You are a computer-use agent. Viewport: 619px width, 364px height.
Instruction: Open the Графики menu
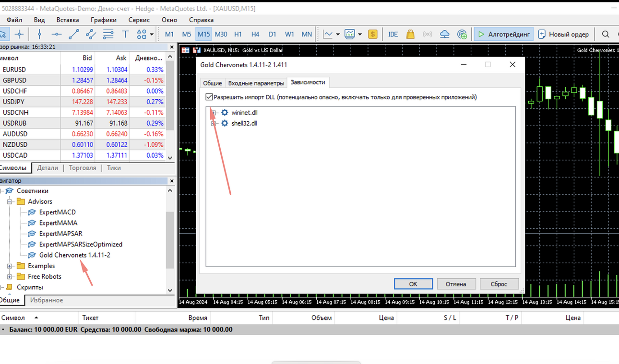point(104,20)
